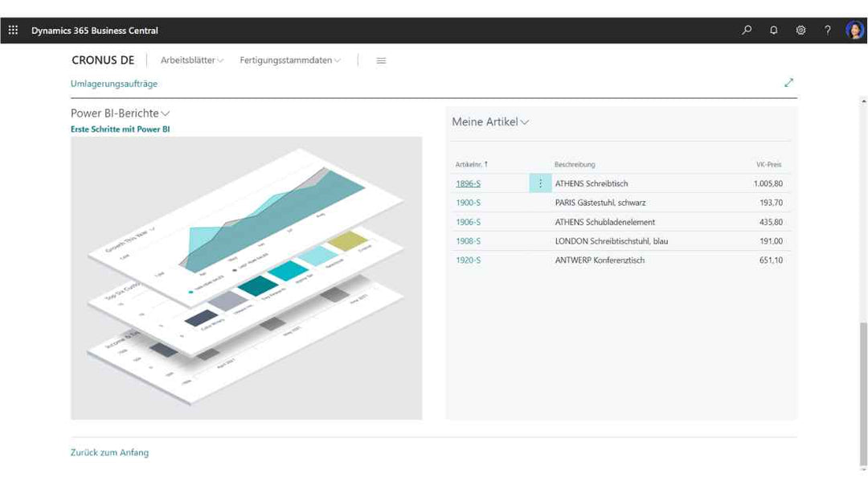Open the user profile avatar
The height and width of the screenshot is (488, 868).
(854, 31)
